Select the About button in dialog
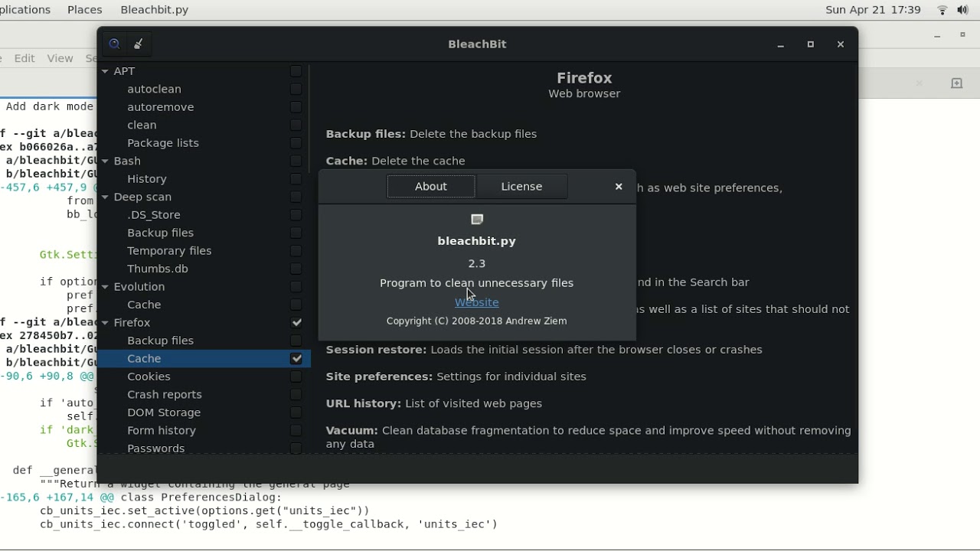The height and width of the screenshot is (551, 980). click(431, 187)
